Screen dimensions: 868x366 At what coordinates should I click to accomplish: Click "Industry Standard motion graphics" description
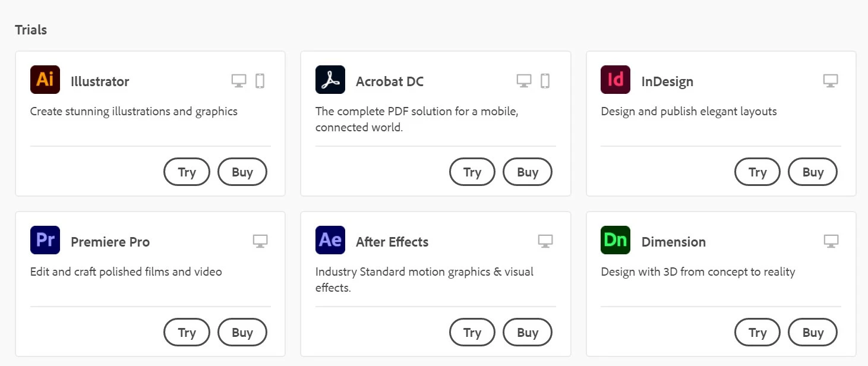[424, 279]
